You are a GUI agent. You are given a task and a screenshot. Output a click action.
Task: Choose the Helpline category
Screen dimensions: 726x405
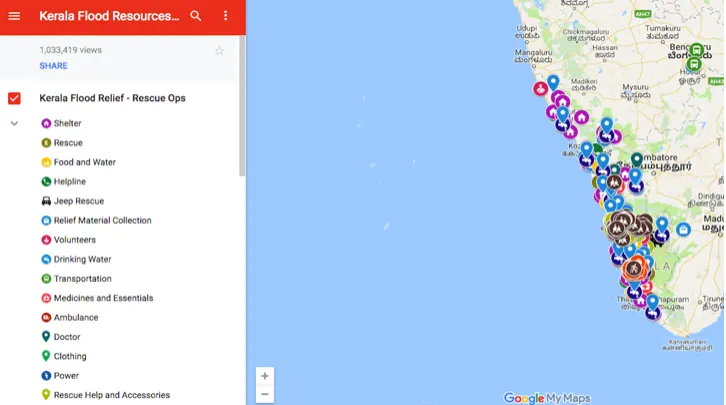coord(69,182)
